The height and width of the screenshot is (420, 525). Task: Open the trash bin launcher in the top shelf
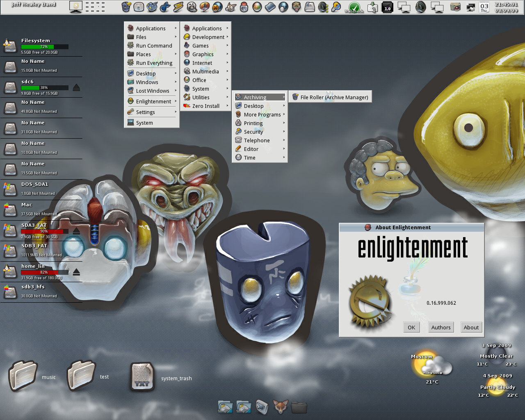point(126,7)
